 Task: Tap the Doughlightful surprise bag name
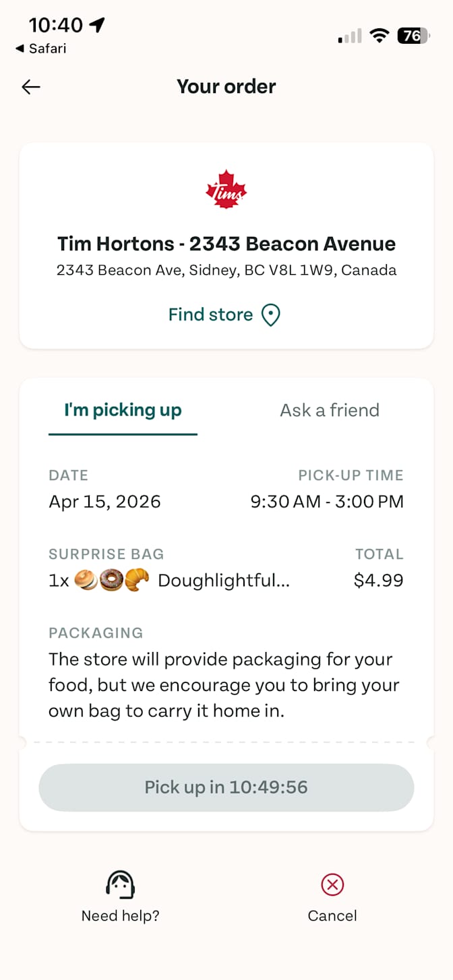tap(224, 580)
